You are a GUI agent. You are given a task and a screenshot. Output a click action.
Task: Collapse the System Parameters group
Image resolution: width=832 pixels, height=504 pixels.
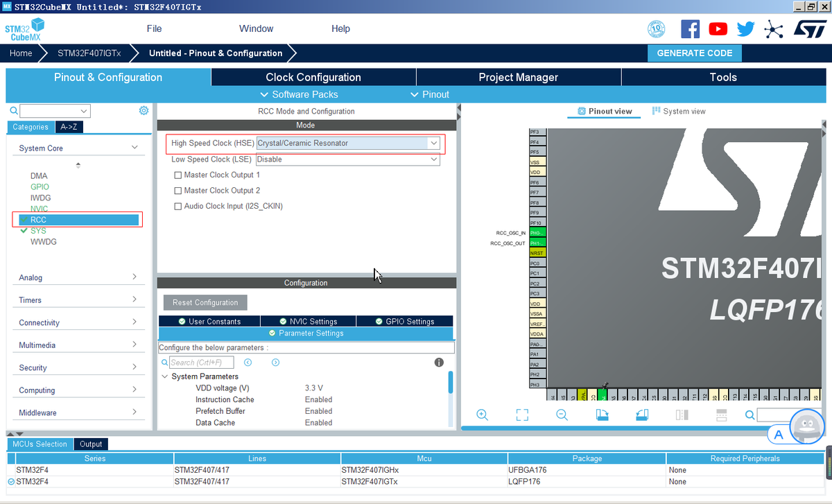pyautogui.click(x=165, y=376)
